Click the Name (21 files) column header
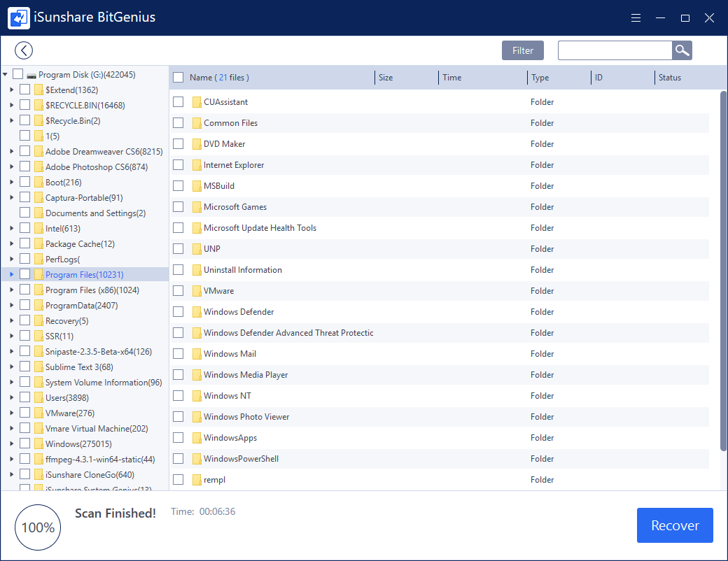Image resolution: width=728 pixels, height=561 pixels. tap(219, 78)
